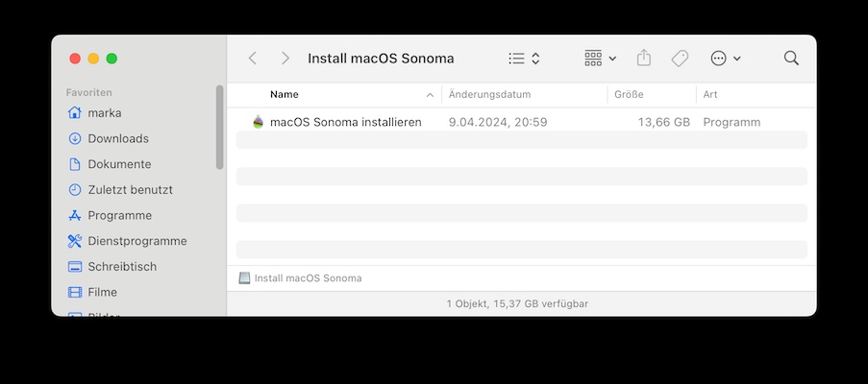Click the forward navigation arrow
The width and height of the screenshot is (868, 384).
point(285,59)
